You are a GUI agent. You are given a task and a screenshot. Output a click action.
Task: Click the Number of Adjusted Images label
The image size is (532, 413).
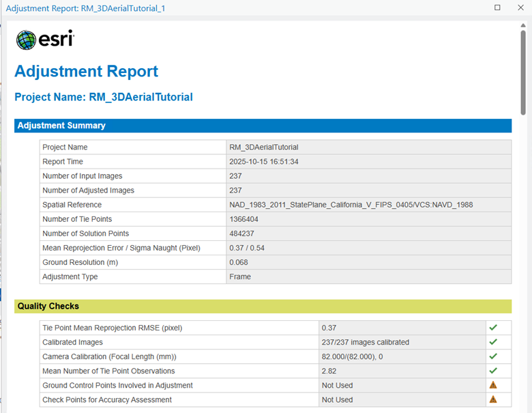88,190
